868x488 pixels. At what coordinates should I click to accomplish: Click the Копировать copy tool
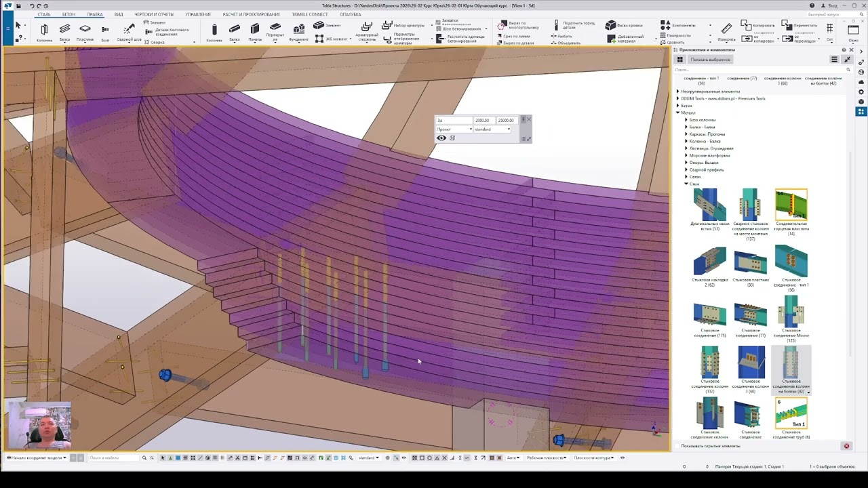click(x=757, y=25)
